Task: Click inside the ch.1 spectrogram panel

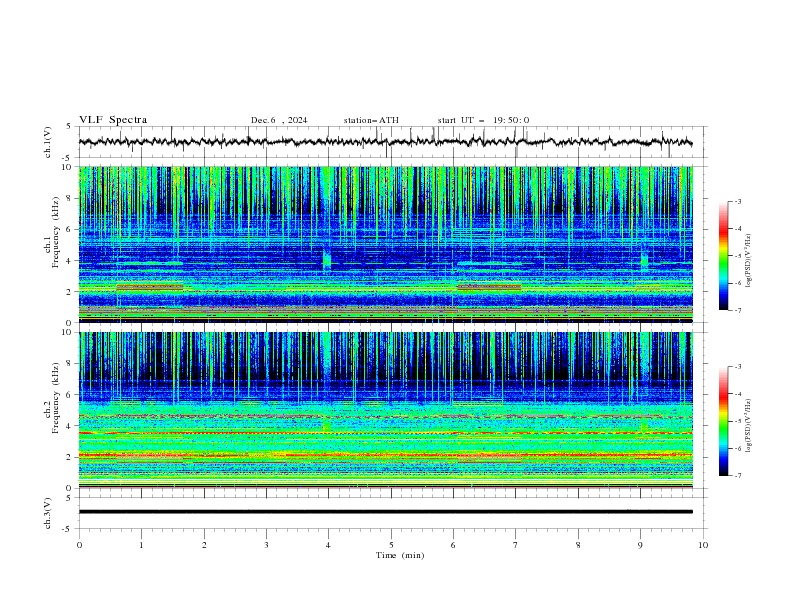Action: (385, 244)
